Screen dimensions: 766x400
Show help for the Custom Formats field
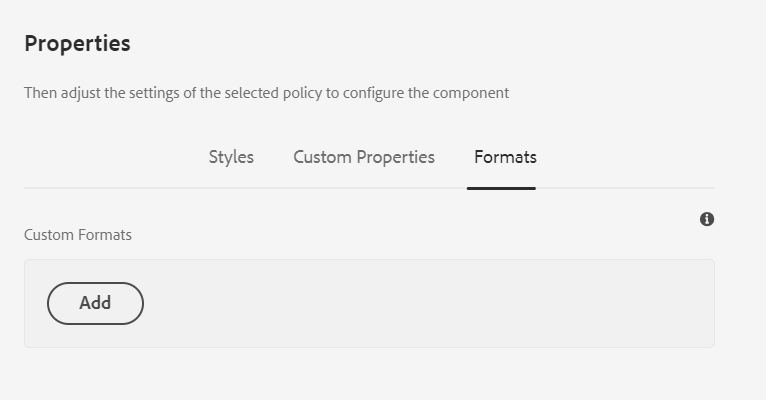707,219
